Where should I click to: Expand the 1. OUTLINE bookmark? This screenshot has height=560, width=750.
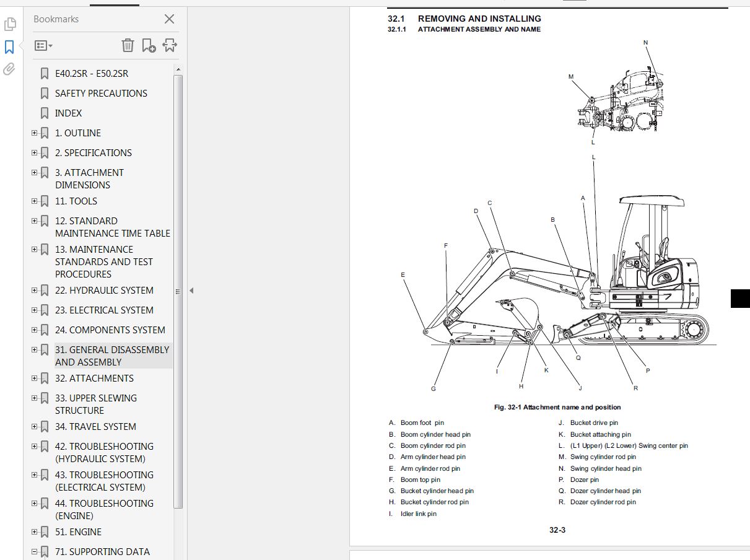pyautogui.click(x=35, y=133)
